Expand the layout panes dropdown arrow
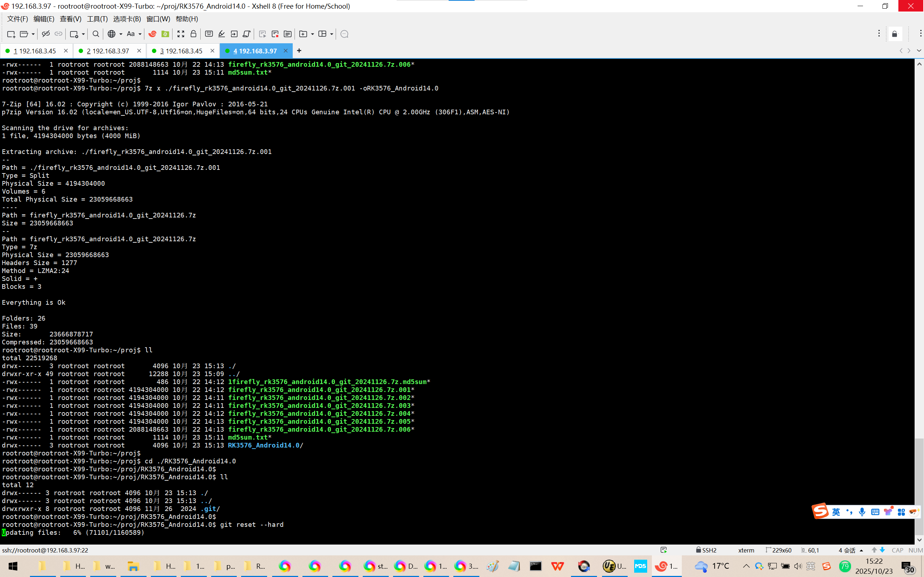924x577 pixels. 331,34
